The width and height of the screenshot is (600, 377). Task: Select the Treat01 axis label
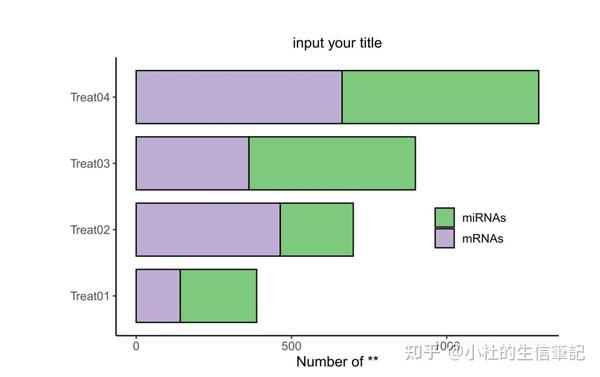click(x=90, y=296)
